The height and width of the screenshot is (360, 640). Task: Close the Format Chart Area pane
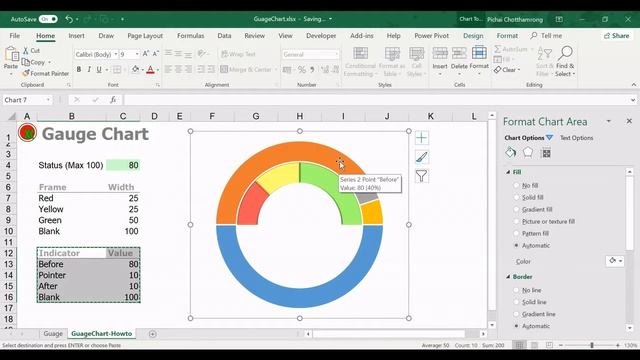[x=629, y=121]
